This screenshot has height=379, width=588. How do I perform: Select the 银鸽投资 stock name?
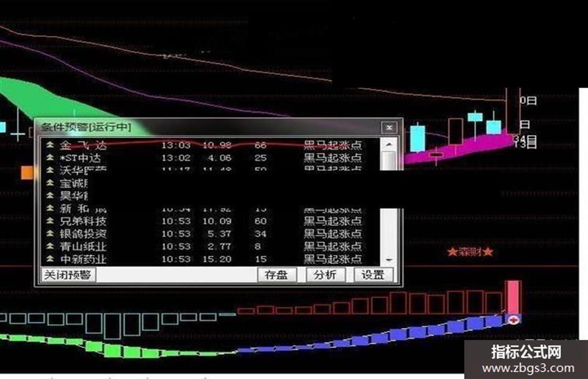point(83,234)
